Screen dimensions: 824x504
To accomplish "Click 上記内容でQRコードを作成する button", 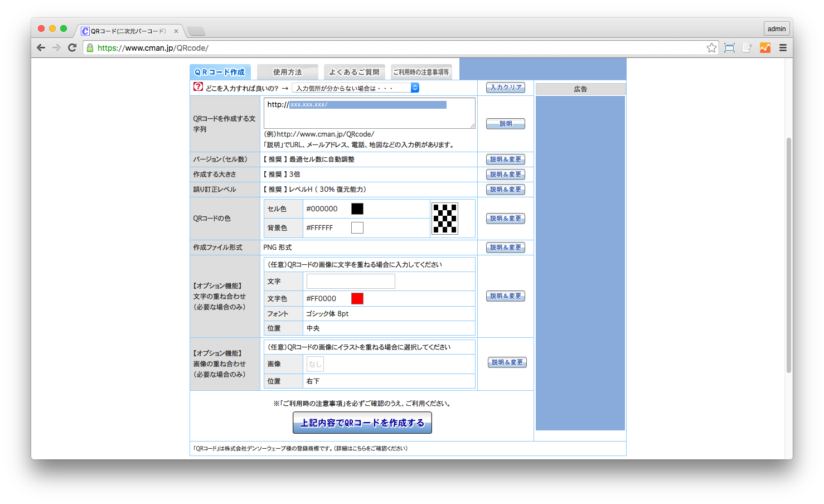I will 362,423.
